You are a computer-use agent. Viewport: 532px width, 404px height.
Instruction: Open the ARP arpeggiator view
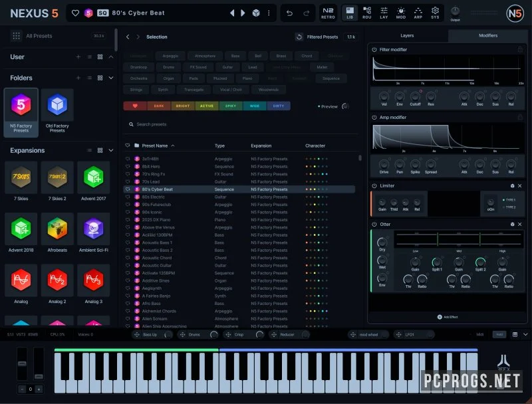(418, 13)
